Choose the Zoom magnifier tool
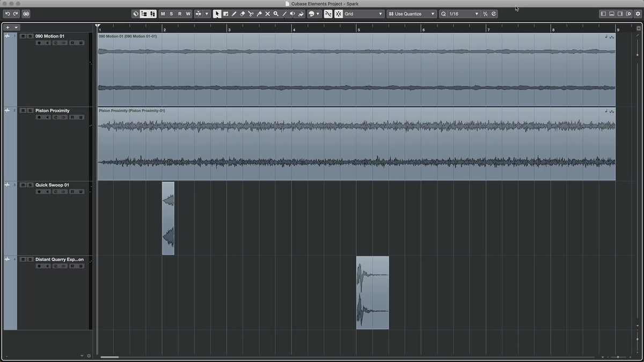The image size is (644, 362). [276, 14]
